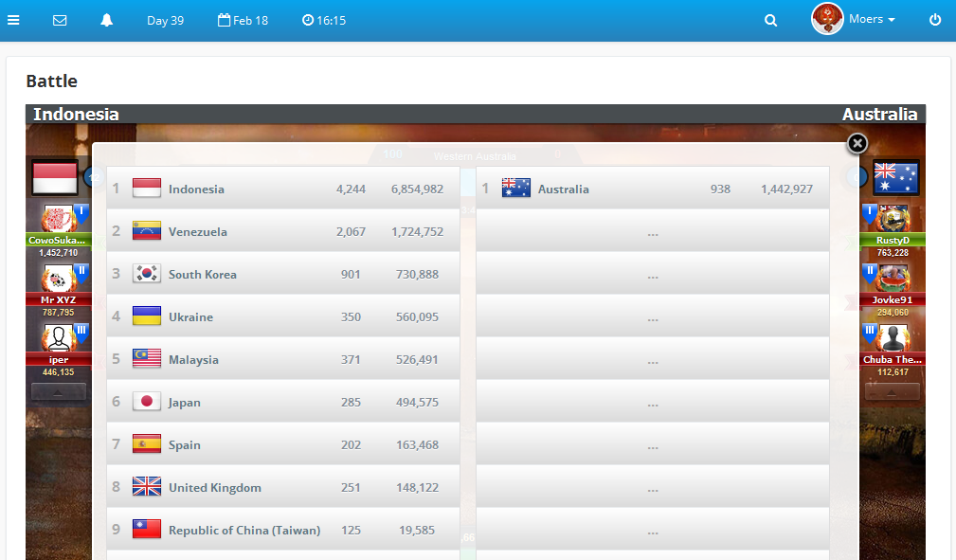Click Australia hits count 938
Viewport: 956px width, 560px height.
(720, 190)
